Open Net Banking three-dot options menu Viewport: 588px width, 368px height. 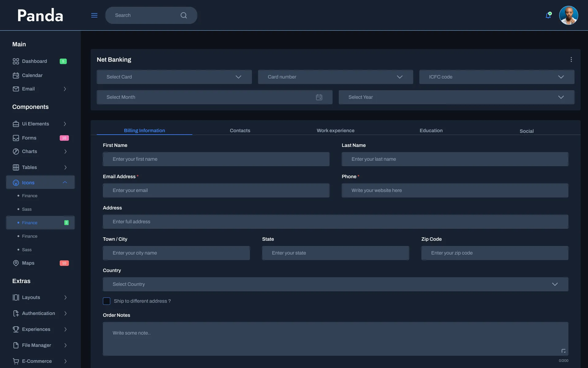(571, 59)
